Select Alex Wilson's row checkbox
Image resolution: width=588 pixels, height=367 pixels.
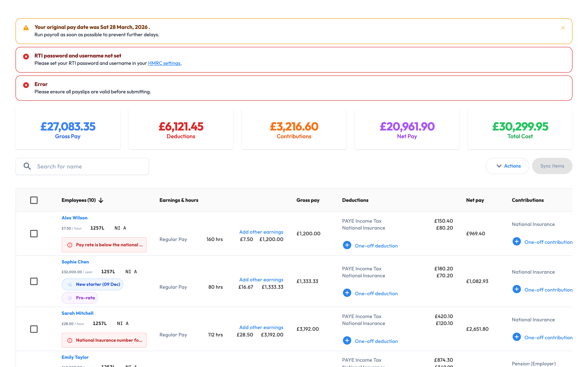34,233
